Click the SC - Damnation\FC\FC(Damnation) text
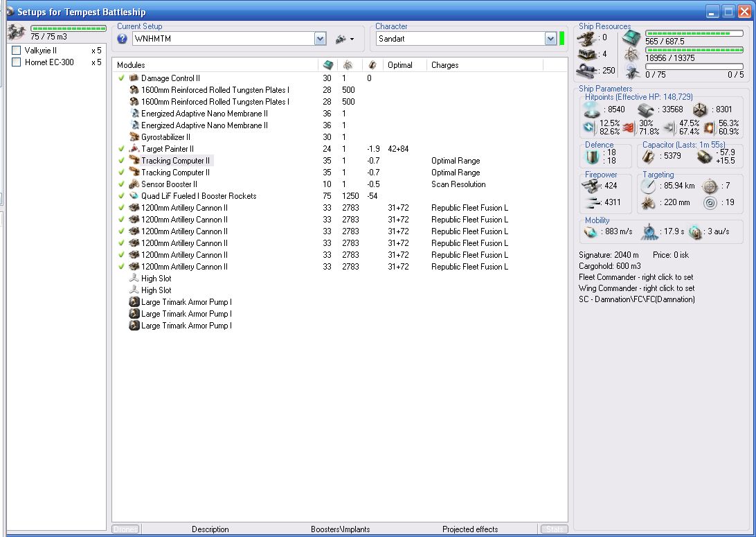The width and height of the screenshot is (756, 537). (x=636, y=299)
